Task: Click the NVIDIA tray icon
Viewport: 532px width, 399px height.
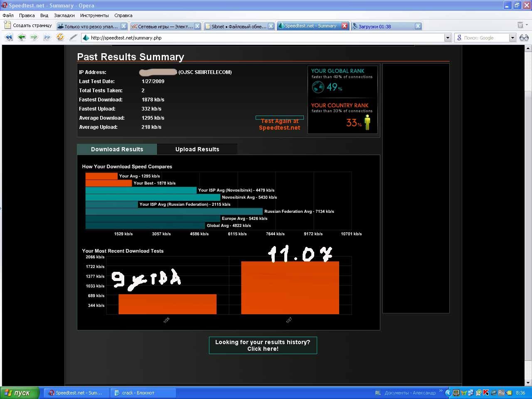Action: point(509,393)
